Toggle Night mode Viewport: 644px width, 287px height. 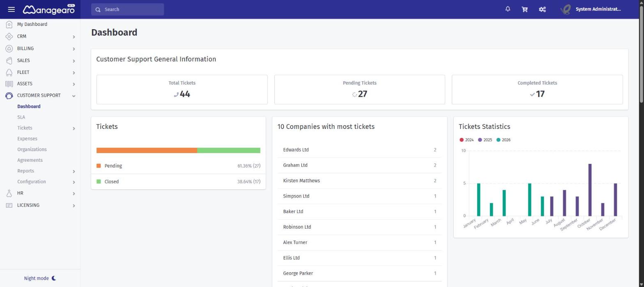pyautogui.click(x=40, y=278)
